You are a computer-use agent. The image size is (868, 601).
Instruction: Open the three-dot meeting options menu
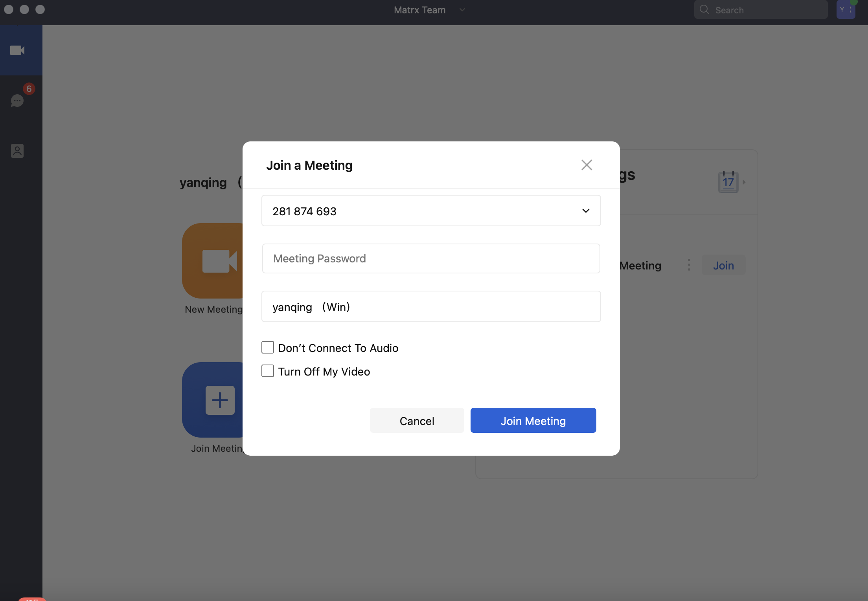click(689, 265)
